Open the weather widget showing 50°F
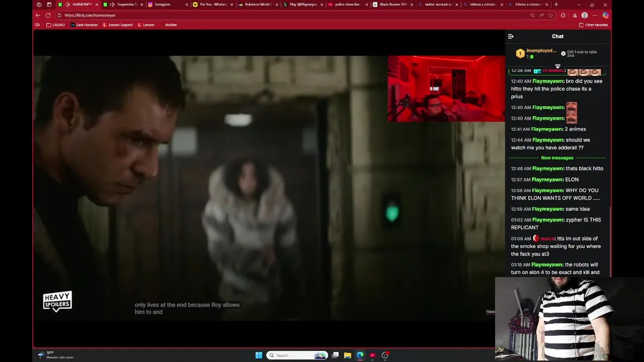 pyautogui.click(x=56, y=355)
